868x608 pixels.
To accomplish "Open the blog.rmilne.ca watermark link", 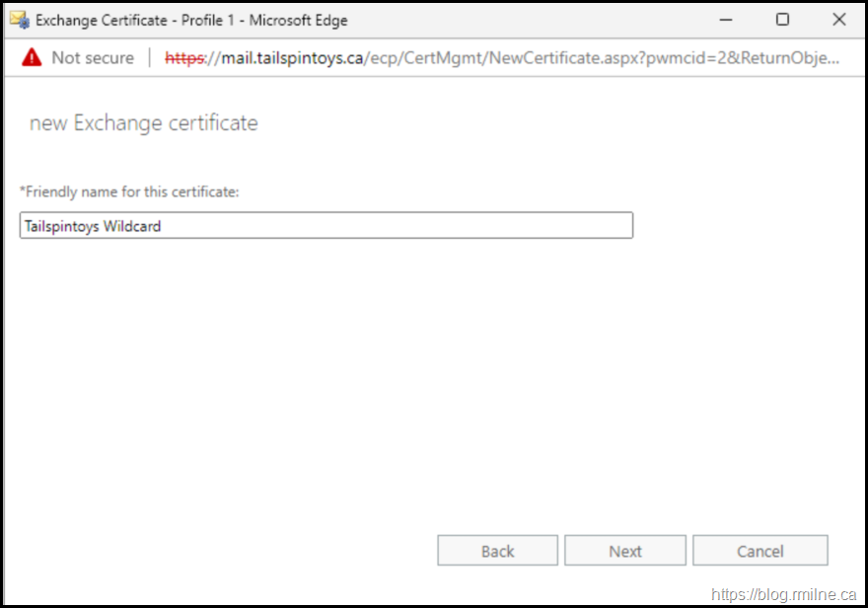I will (785, 594).
